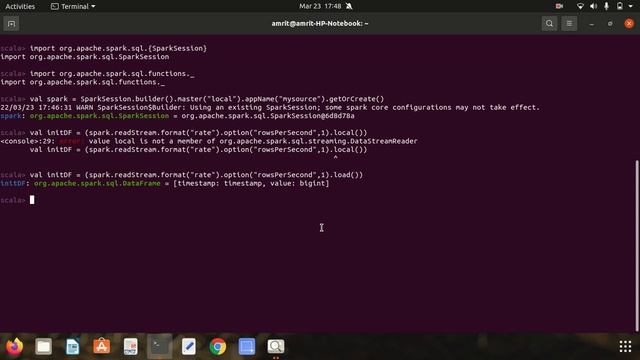This screenshot has width=640, height=360.
Task: Launch Firefox from the dock
Action: pyautogui.click(x=14, y=347)
